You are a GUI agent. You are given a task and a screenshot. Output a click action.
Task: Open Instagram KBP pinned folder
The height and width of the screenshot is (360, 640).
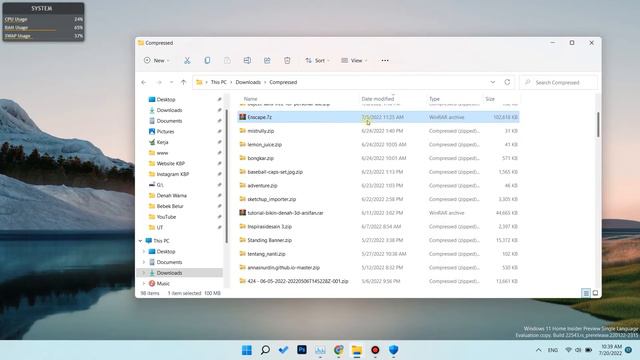pyautogui.click(x=173, y=174)
